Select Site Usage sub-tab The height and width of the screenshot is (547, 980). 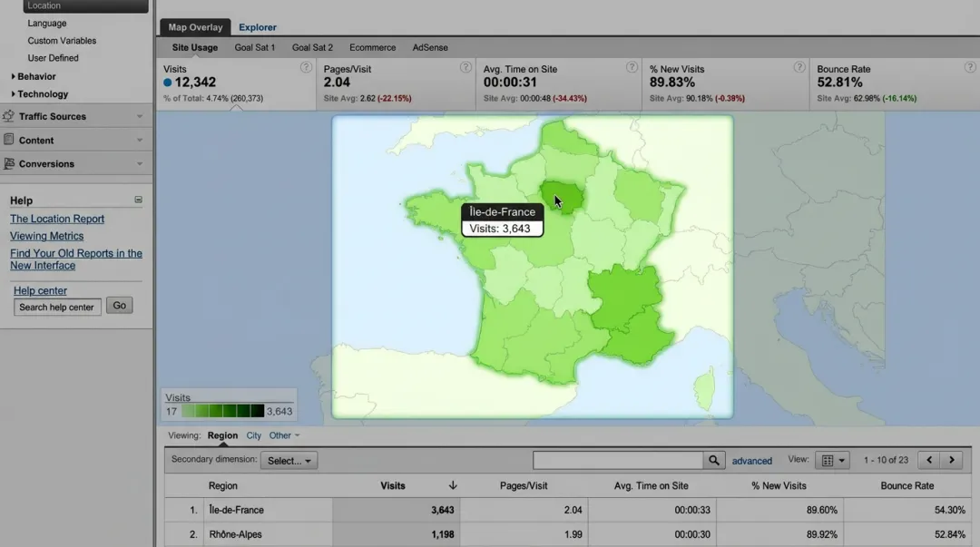(x=195, y=47)
